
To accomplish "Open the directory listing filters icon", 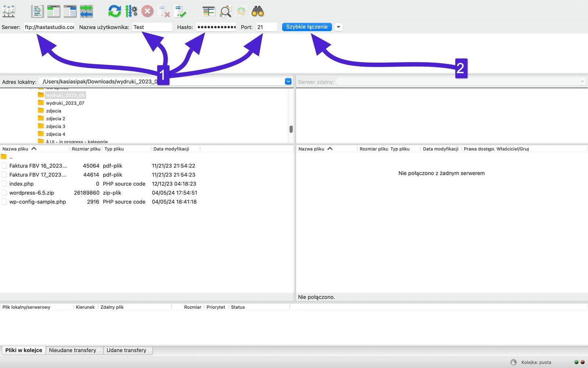I will click(209, 11).
